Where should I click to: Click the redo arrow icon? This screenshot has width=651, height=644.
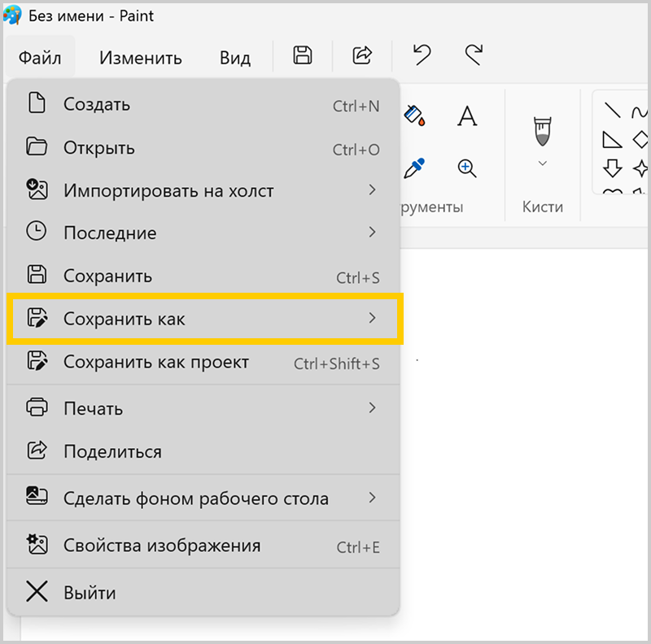tap(473, 55)
